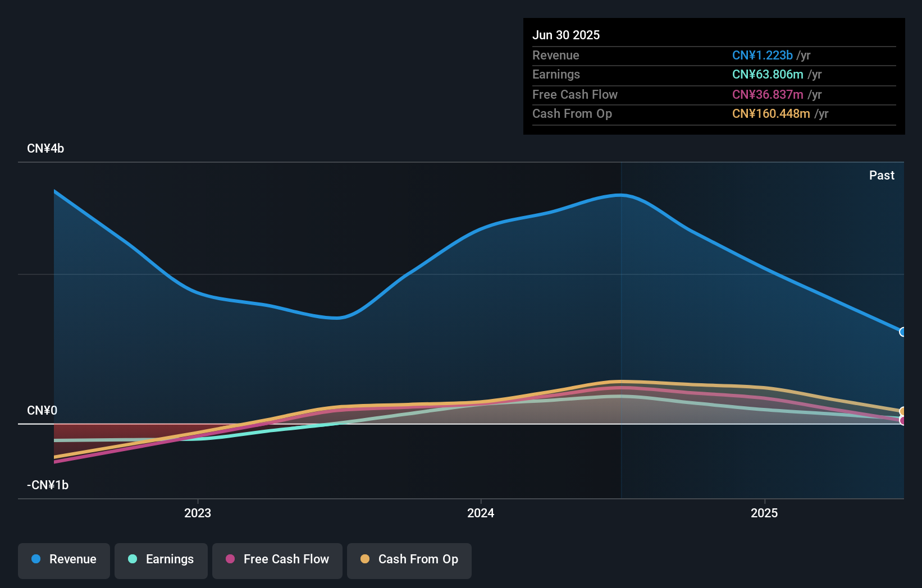The width and height of the screenshot is (922, 588).
Task: Click the Cash From Op label in tooltip
Action: pyautogui.click(x=572, y=113)
